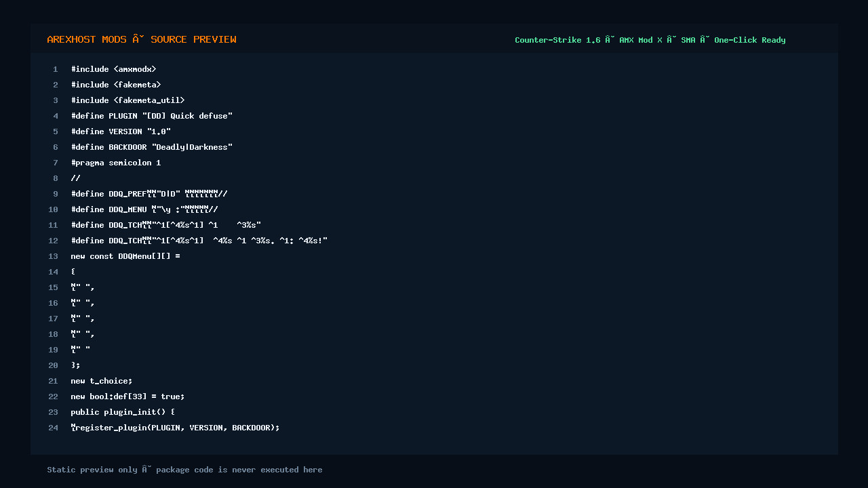Screen dimensions: 868x488
Task: Click the 'public plugin_init() {' line
Action: pyautogui.click(x=123, y=412)
